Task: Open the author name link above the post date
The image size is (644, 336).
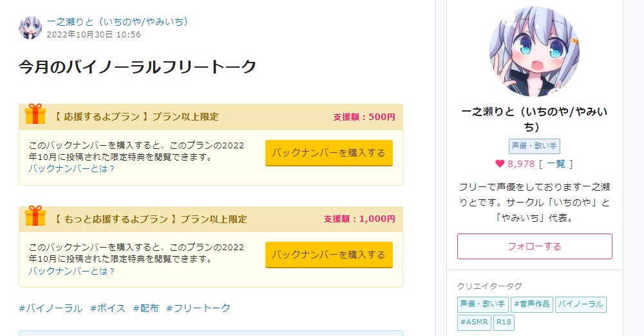Action: pos(117,22)
